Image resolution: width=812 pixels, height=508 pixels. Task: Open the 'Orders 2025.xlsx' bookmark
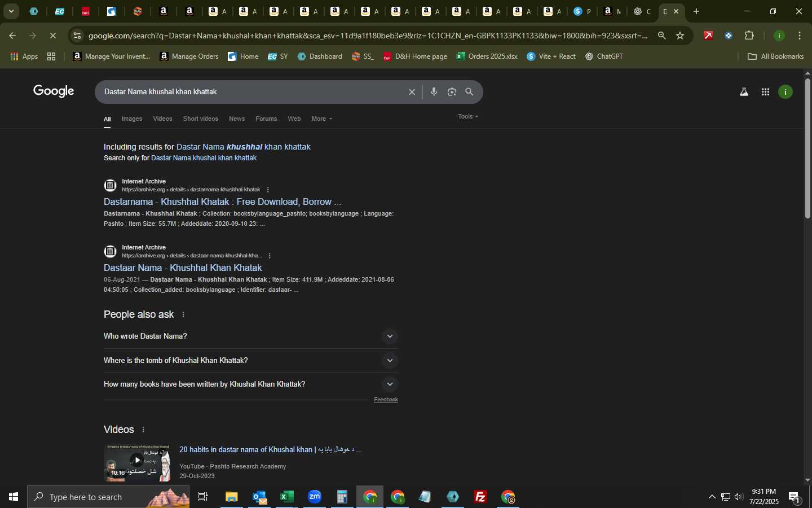tap(487, 56)
